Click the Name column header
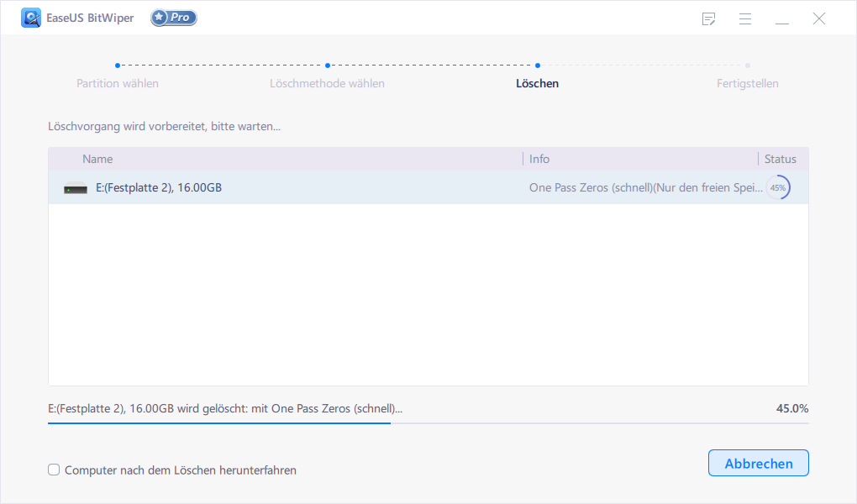Image resolution: width=857 pixels, height=504 pixels. 97,159
